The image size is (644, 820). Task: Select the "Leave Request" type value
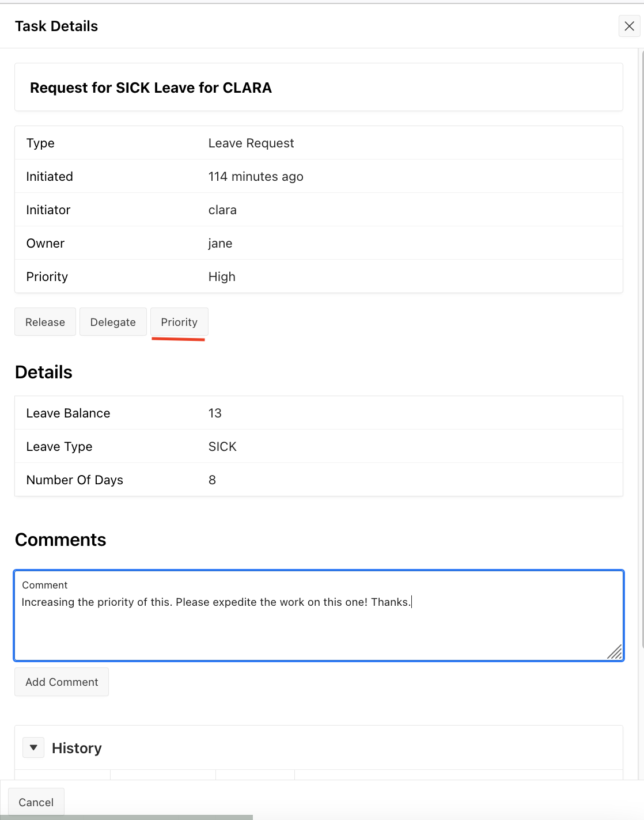point(251,143)
